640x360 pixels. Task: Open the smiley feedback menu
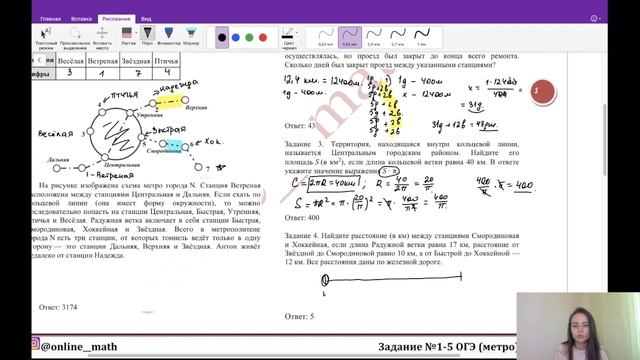click(x=595, y=18)
